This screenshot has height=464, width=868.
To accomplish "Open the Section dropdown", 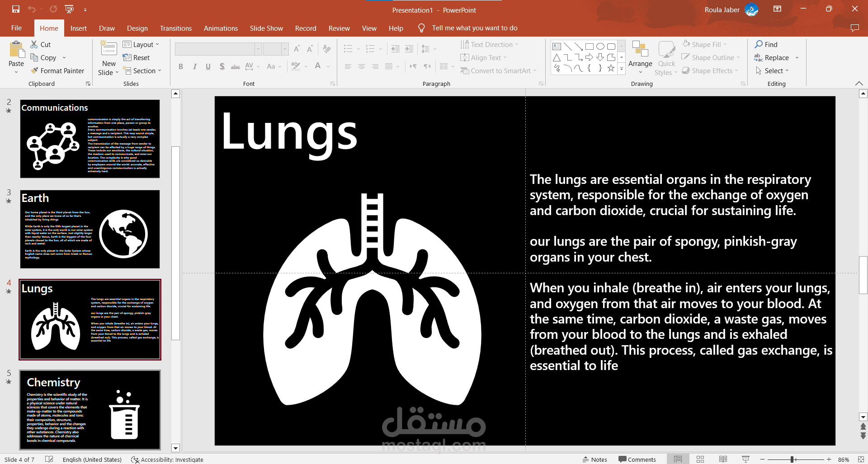I will (142, 70).
